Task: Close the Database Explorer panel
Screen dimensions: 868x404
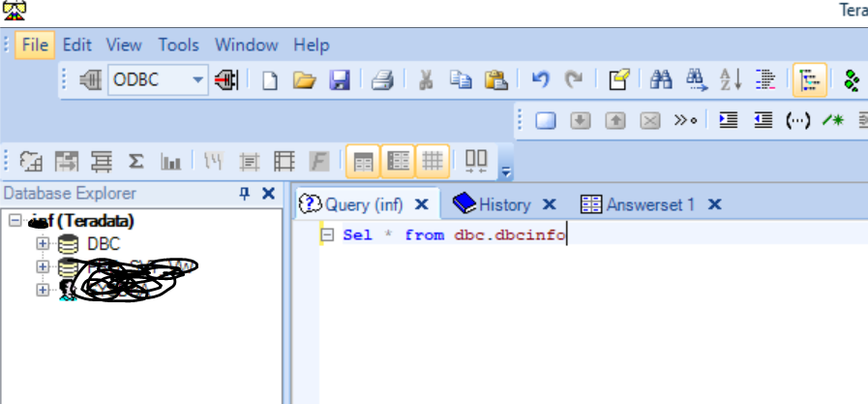Action: (269, 194)
